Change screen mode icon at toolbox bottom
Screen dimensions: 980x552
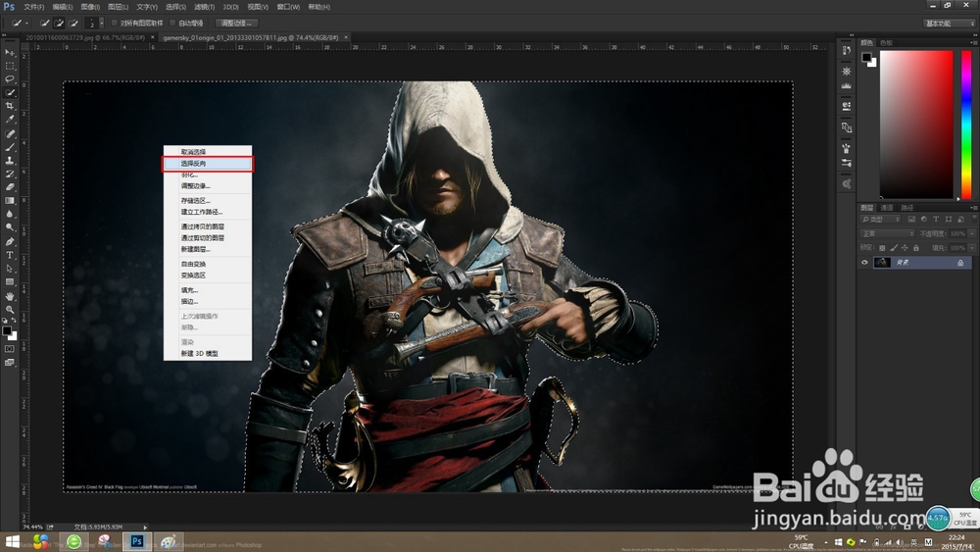click(x=10, y=363)
